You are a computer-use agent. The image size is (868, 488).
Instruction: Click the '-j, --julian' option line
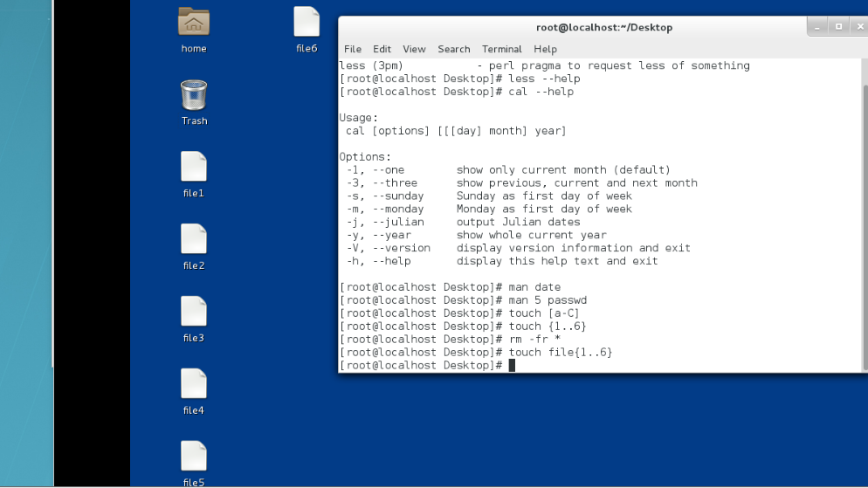[x=464, y=222]
